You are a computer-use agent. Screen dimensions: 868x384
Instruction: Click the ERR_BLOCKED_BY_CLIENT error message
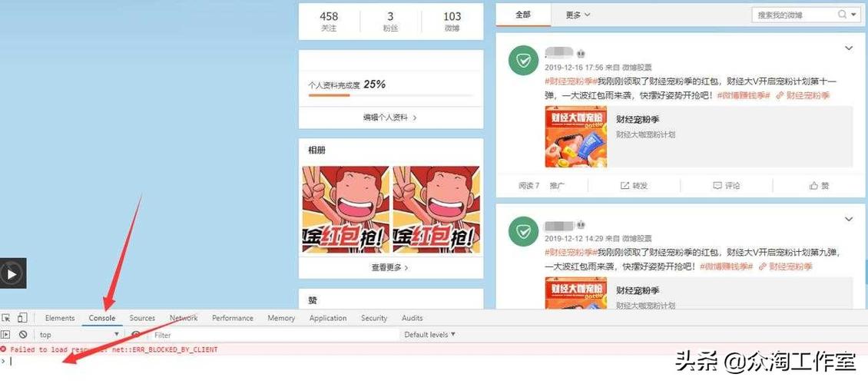pyautogui.click(x=114, y=349)
